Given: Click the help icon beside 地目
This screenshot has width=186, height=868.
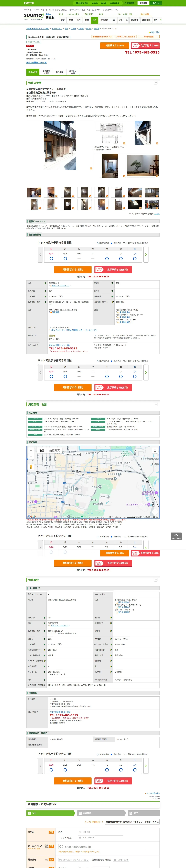Looking at the screenshot, I should click(x=44, y=680).
